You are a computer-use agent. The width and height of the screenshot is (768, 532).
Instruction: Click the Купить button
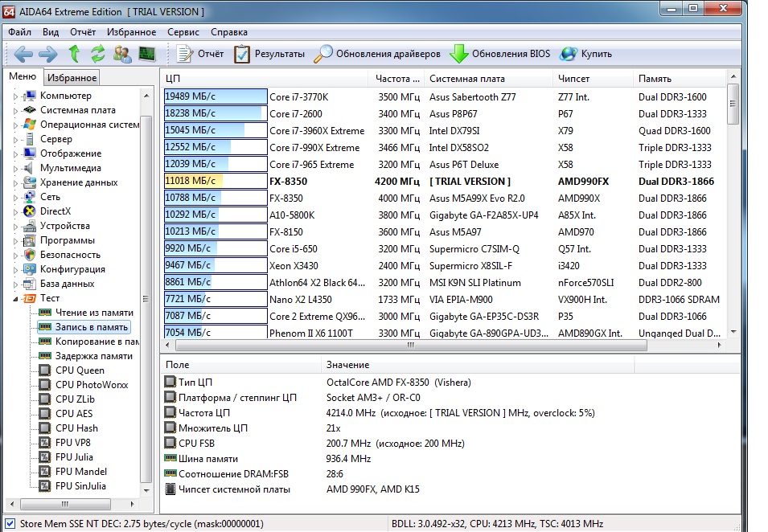586,54
